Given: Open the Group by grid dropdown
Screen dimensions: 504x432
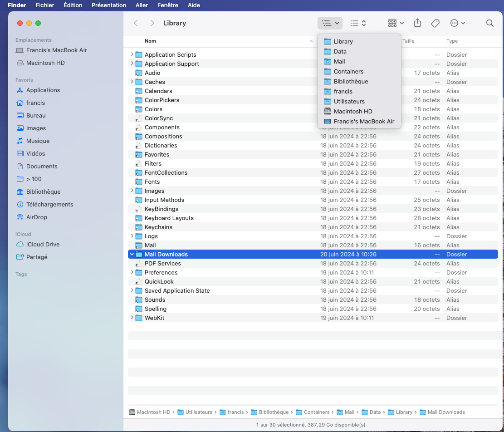Looking at the screenshot, I should [396, 23].
